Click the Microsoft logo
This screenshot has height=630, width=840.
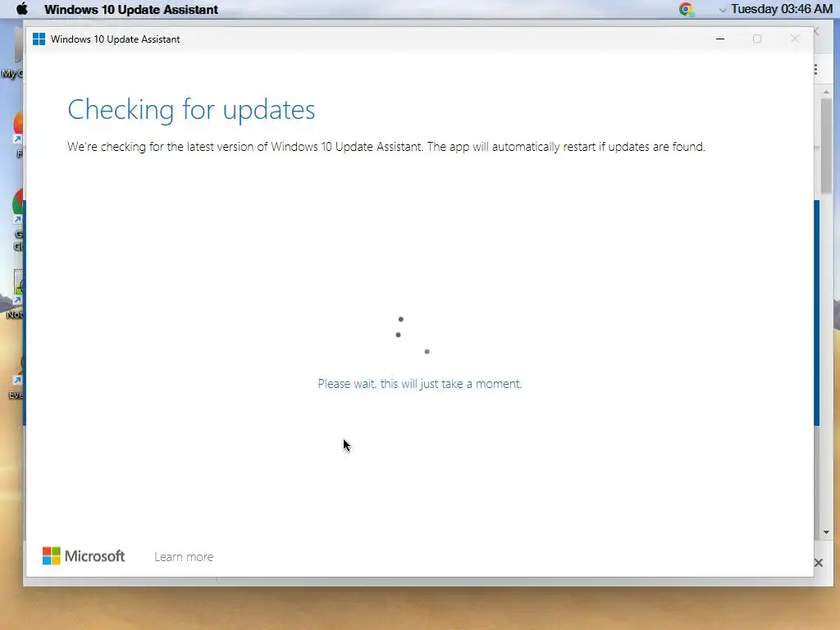84,556
